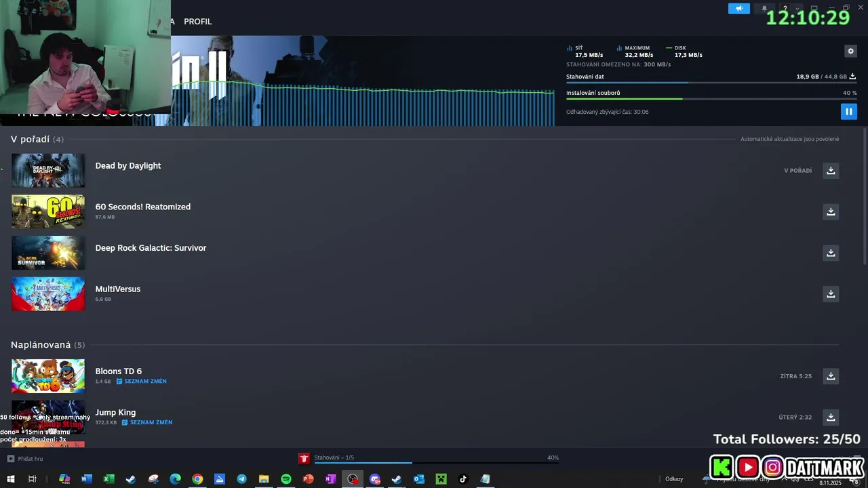Screen dimensions: 868x488
Task: Open File Explorer from the taskbar
Action: click(264, 479)
